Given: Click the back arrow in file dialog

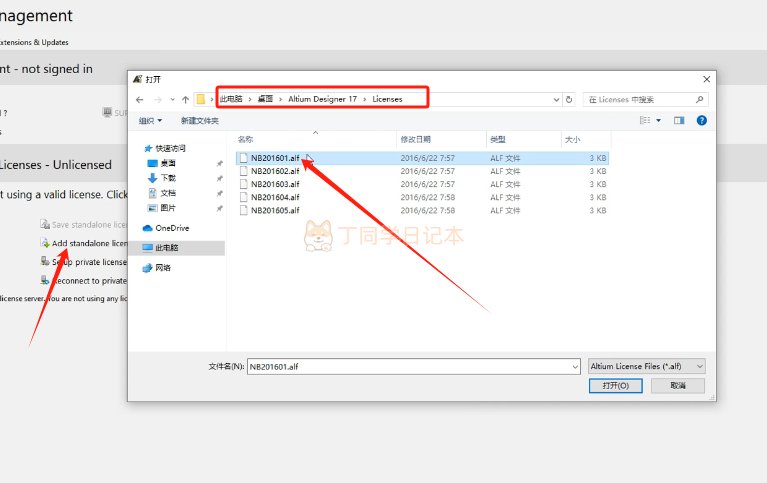Looking at the screenshot, I should [x=140, y=99].
